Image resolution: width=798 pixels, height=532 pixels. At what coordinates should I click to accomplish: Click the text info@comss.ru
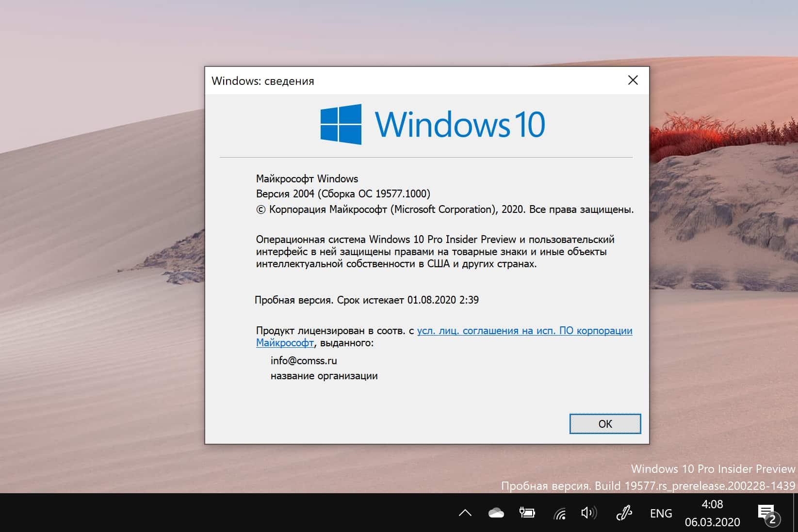point(304,360)
